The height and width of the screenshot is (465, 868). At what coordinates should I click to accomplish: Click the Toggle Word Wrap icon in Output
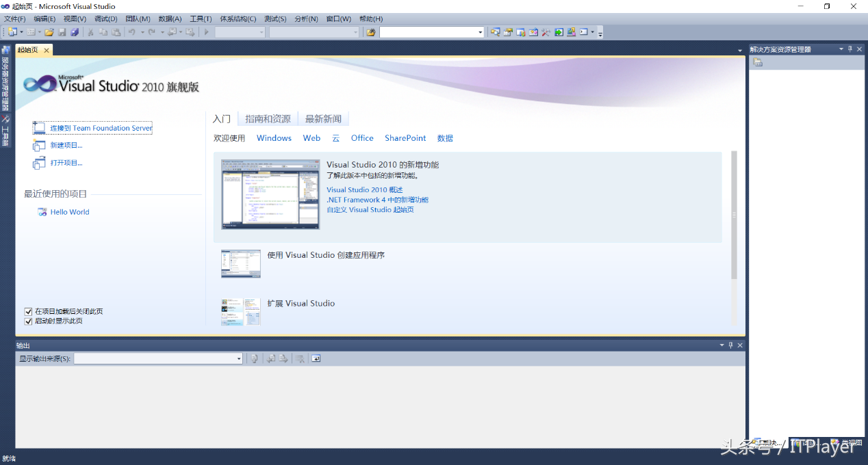pyautogui.click(x=316, y=358)
